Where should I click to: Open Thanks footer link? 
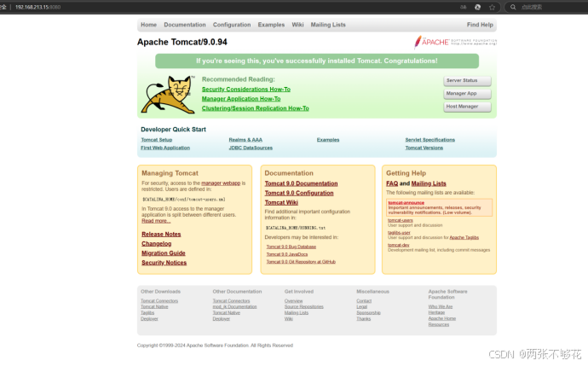pyautogui.click(x=363, y=319)
